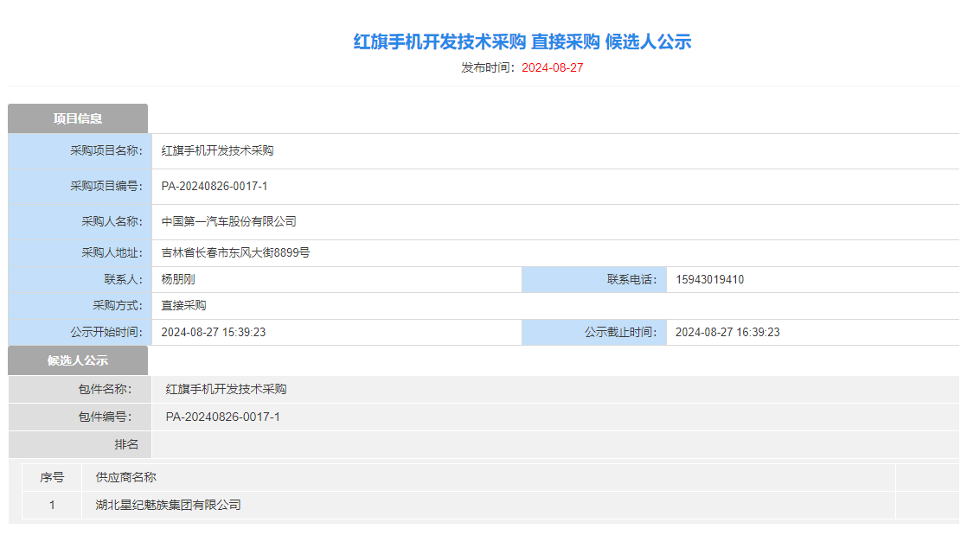This screenshot has width=980, height=535.
Task: Click end time 2024-08-27 16:39:23
Action: (x=728, y=332)
